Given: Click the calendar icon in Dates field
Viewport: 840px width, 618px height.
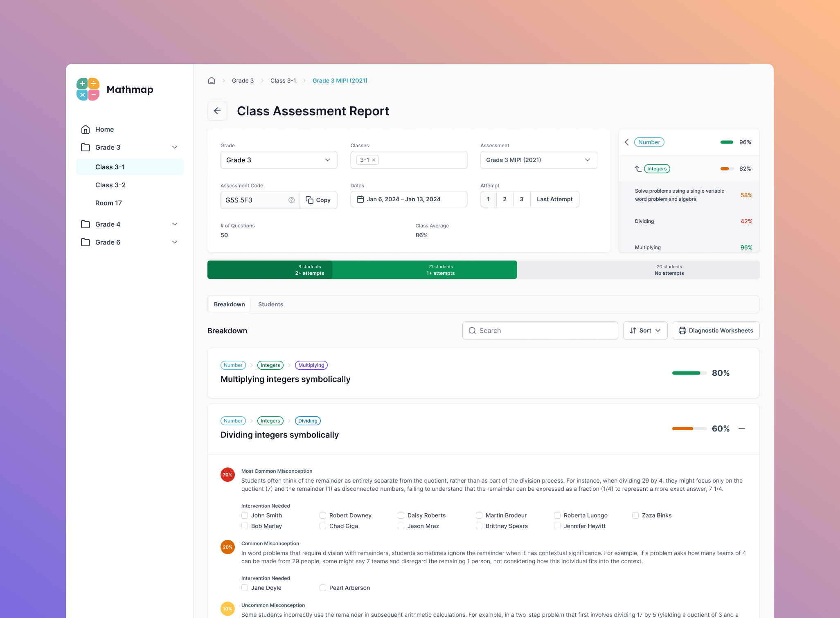Looking at the screenshot, I should [x=360, y=199].
